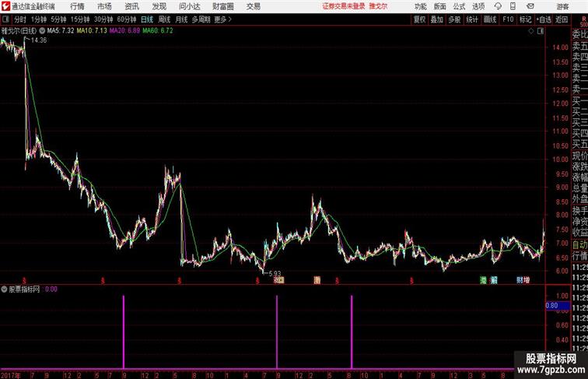Select the 多周期 multi-period tab
This screenshot has width=588, height=379.
(201, 19)
